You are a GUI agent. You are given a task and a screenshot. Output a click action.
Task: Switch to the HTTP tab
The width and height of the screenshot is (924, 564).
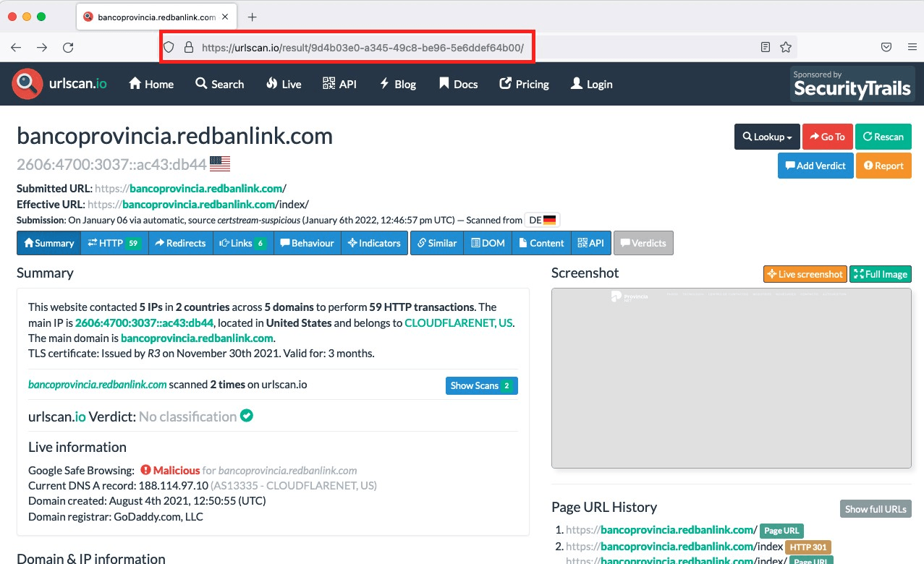click(x=114, y=243)
